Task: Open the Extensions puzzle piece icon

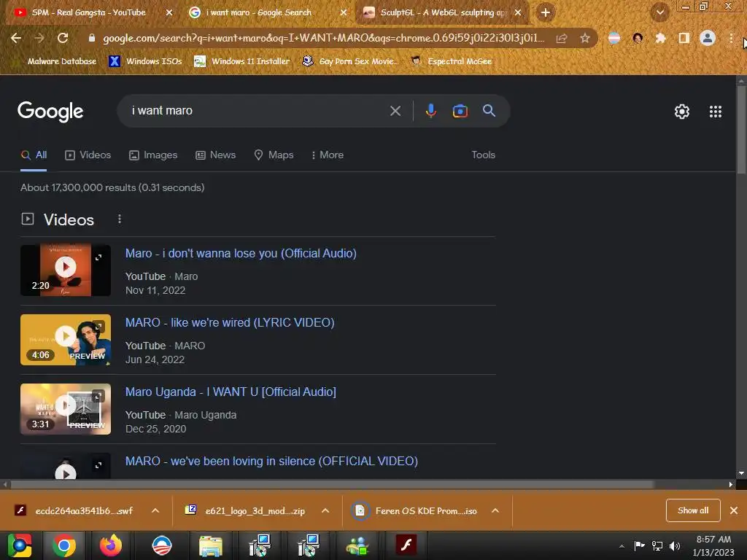Action: [660, 38]
